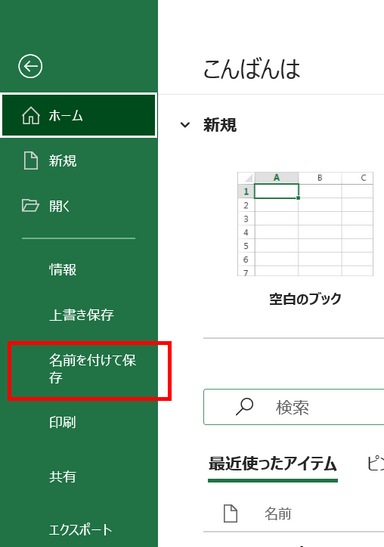Open the ホーム home menu item
The height and width of the screenshot is (547, 384).
pyautogui.click(x=78, y=115)
